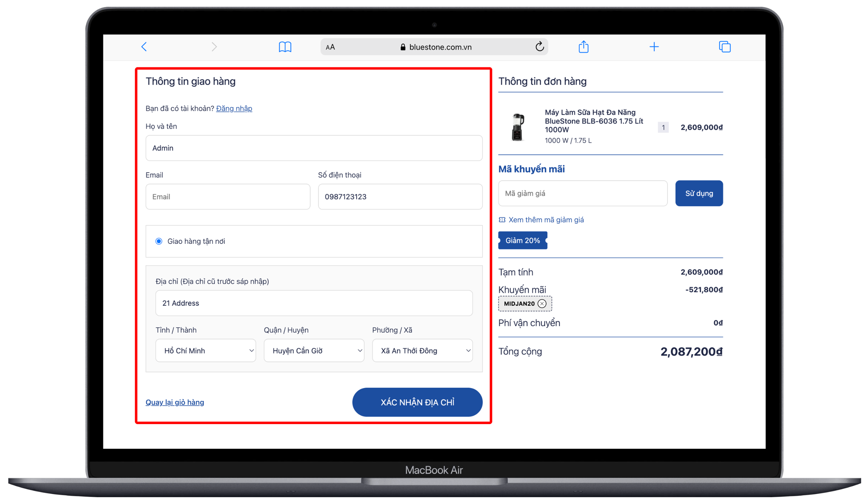Open a new tab with plus icon

tap(654, 47)
